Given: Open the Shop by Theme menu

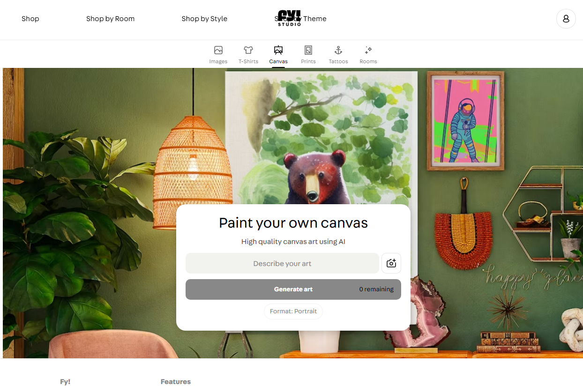Looking at the screenshot, I should (301, 19).
